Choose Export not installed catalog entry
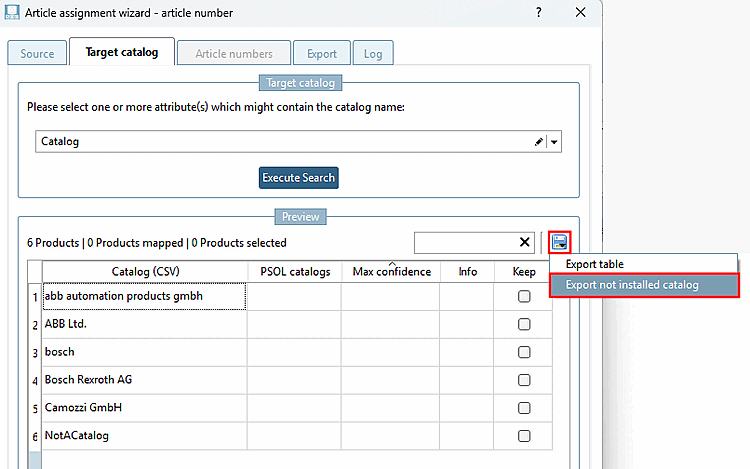 tap(644, 285)
